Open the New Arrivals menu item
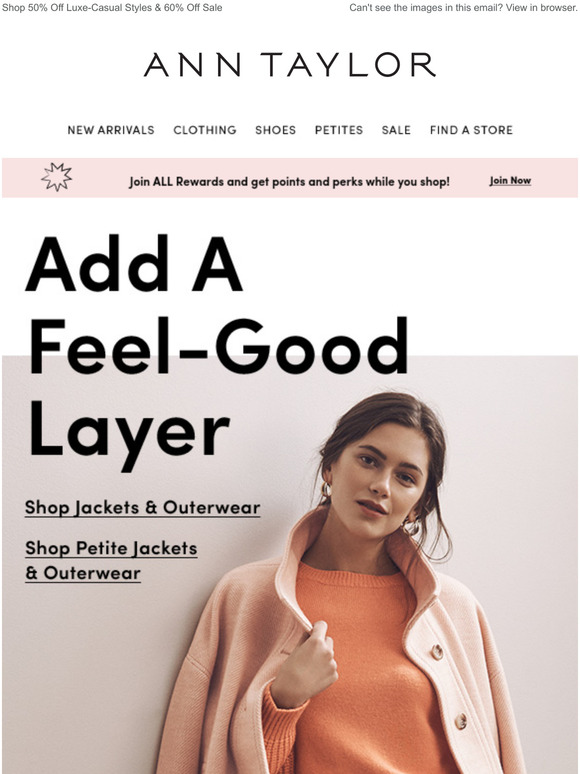Viewport: 580px width, 774px height. (111, 130)
